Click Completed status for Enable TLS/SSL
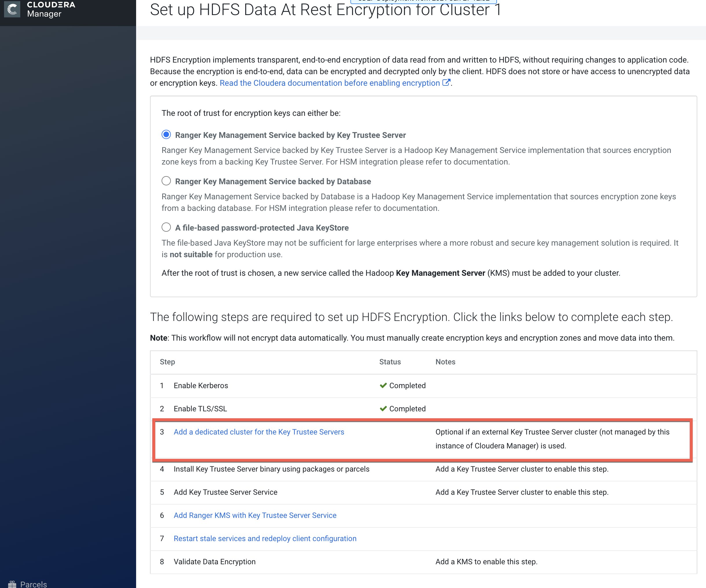 [x=407, y=408]
